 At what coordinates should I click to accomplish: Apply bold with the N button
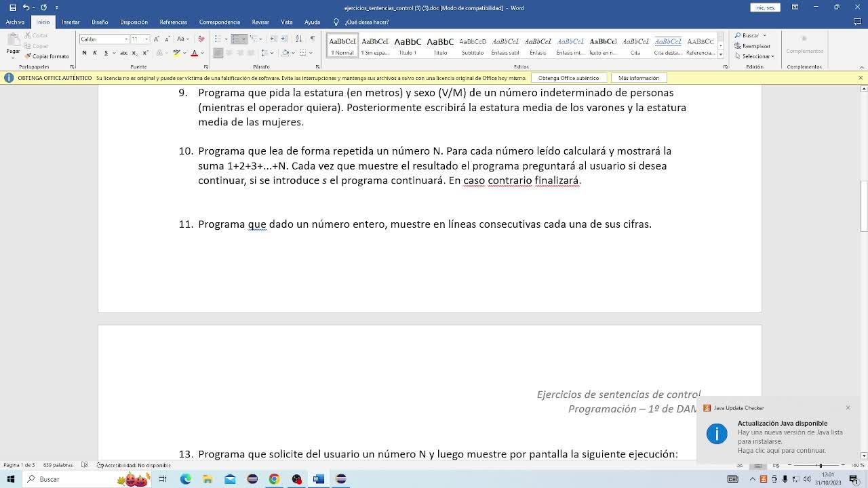pyautogui.click(x=84, y=53)
